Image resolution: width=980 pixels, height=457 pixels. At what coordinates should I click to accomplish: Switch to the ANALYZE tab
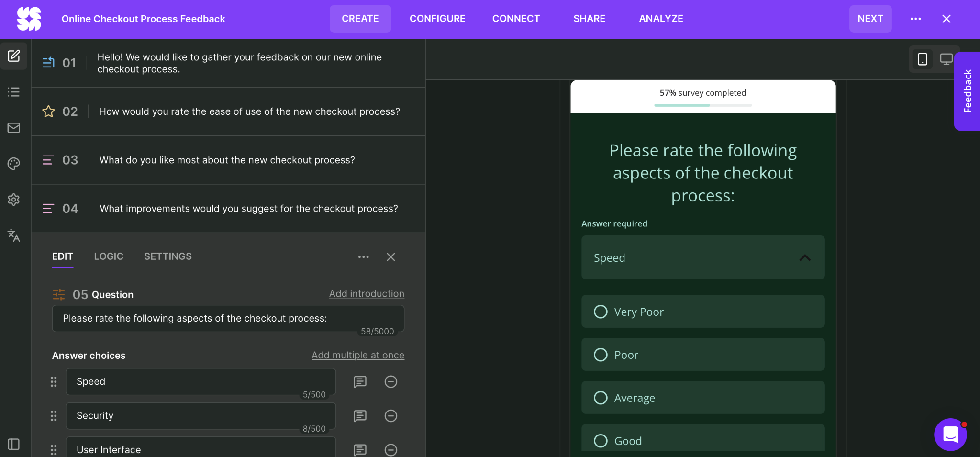pos(661,19)
